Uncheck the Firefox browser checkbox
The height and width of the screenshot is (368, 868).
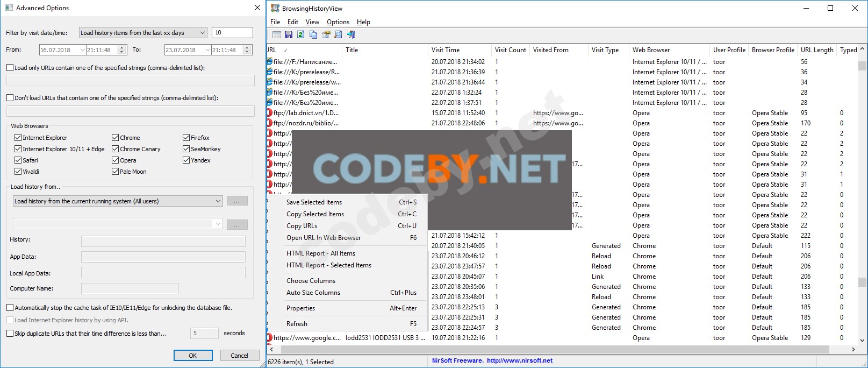(x=186, y=138)
